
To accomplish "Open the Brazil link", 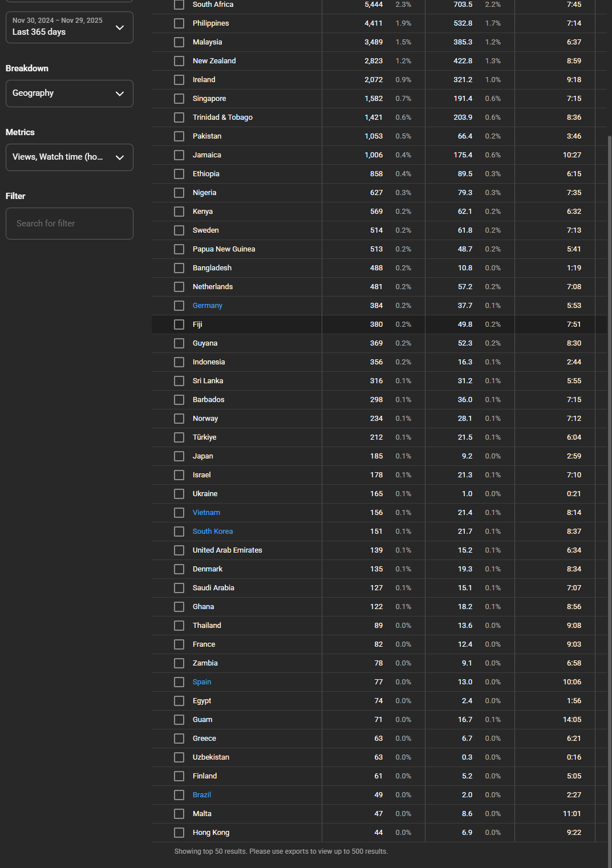I will pos(201,795).
